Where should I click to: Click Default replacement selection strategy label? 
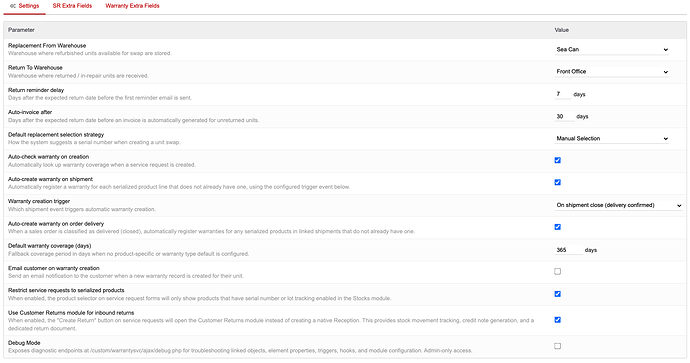pyautogui.click(x=56, y=135)
